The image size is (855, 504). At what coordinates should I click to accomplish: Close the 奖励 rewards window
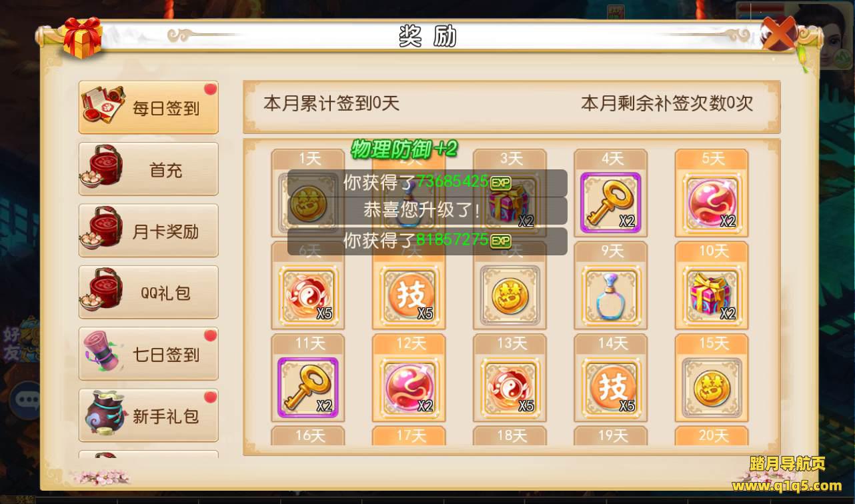click(779, 34)
